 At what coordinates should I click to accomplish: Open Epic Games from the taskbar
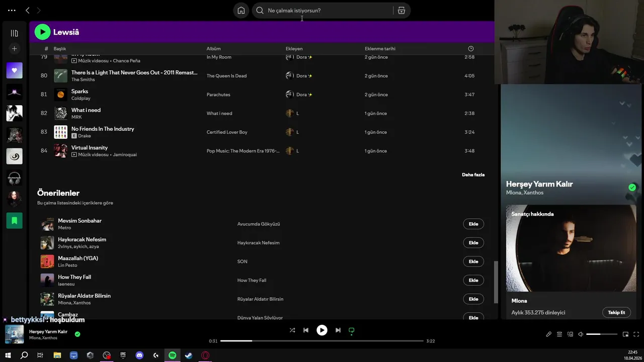(123, 355)
